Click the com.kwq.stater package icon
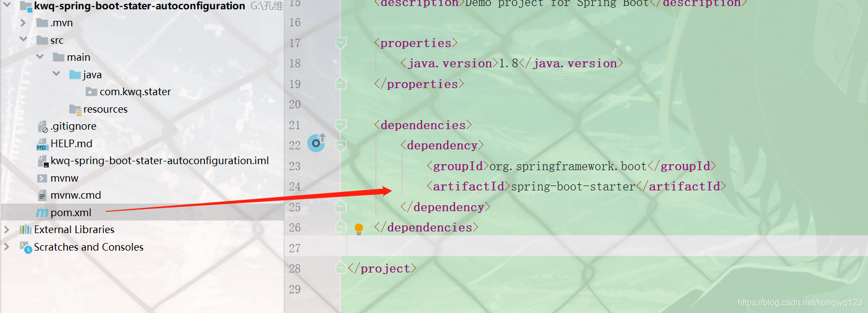This screenshot has height=313, width=868. 92,91
